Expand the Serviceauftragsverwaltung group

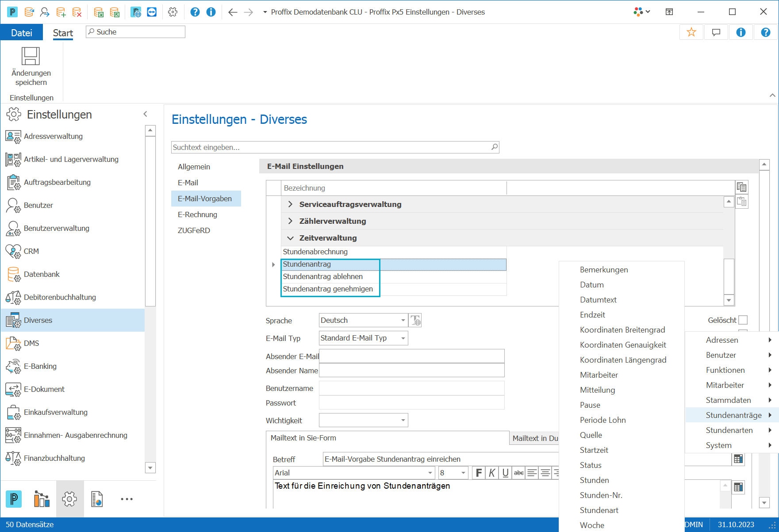point(290,204)
